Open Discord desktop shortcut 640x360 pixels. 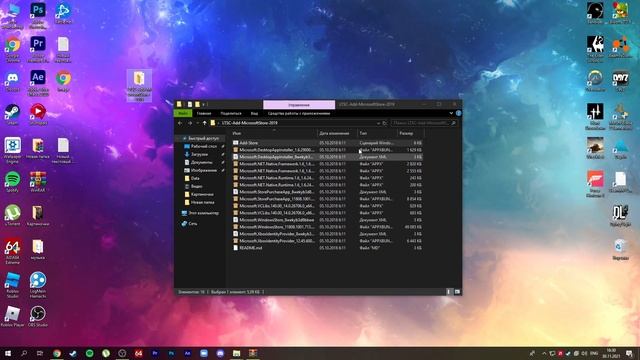click(x=13, y=81)
